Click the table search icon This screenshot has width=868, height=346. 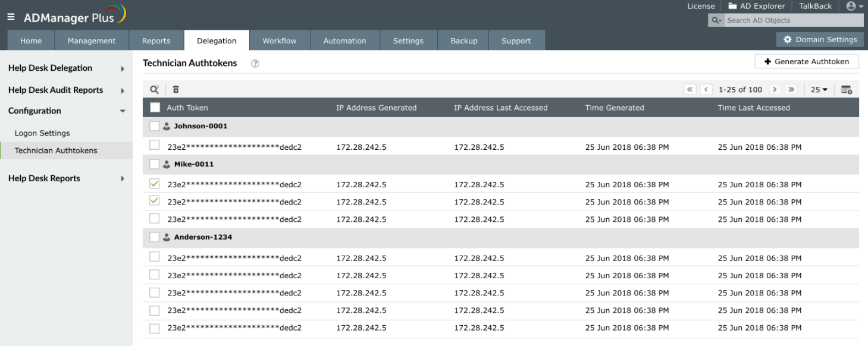[x=154, y=90]
